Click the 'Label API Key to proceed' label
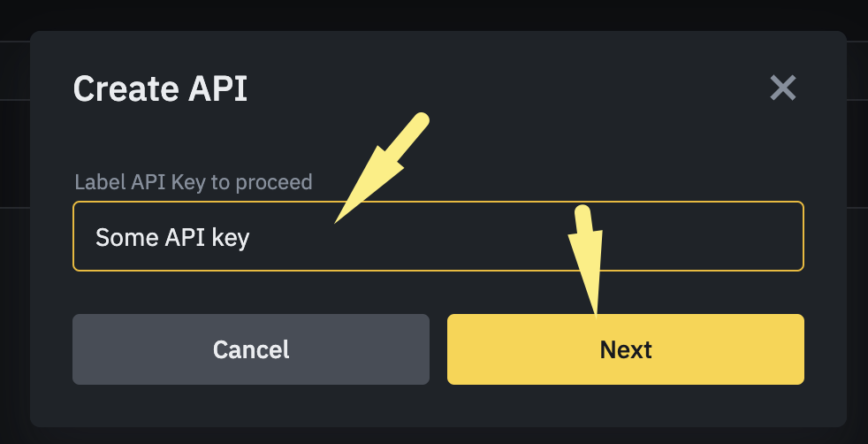Screen dimensions: 868x444 point(193,182)
